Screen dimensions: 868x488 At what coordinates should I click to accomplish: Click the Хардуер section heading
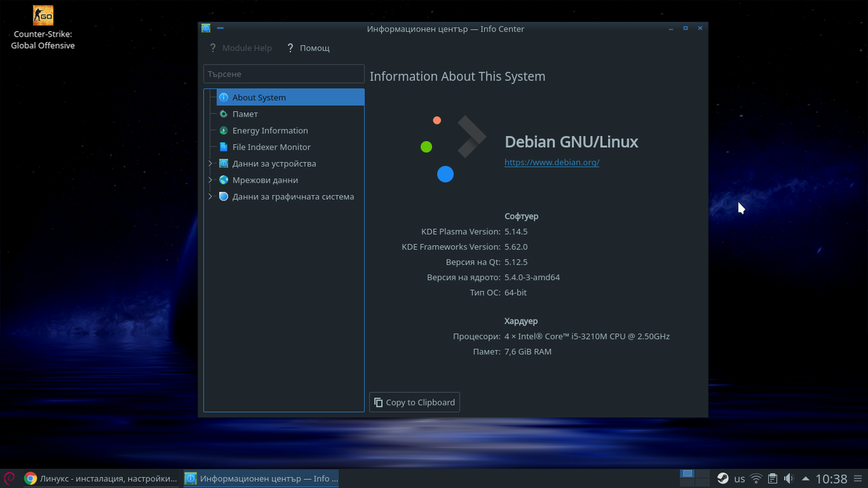(x=521, y=321)
